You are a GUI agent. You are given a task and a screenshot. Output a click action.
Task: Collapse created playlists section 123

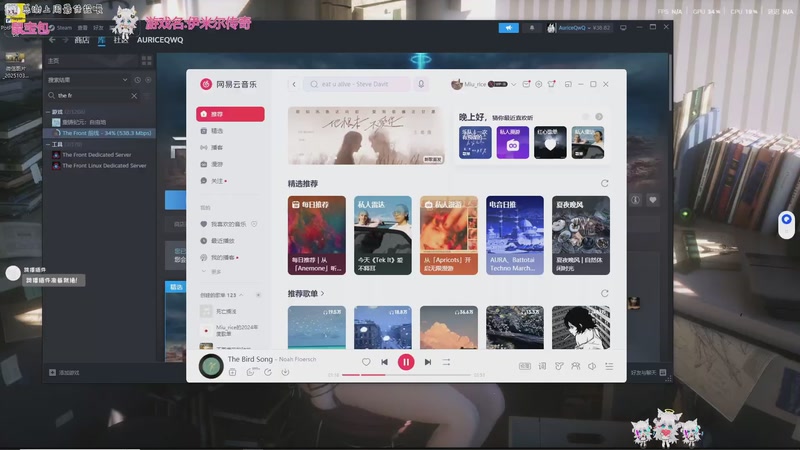241,295
